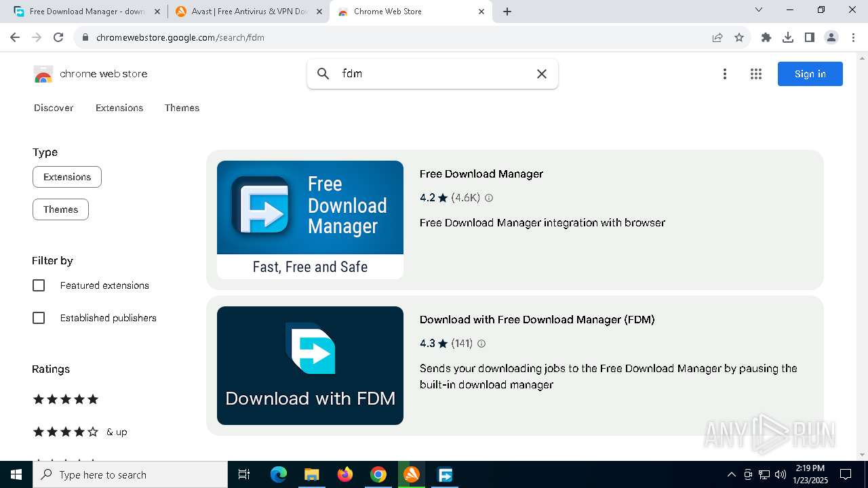
Task: Click Download with FDM thumbnail image
Action: 310,365
